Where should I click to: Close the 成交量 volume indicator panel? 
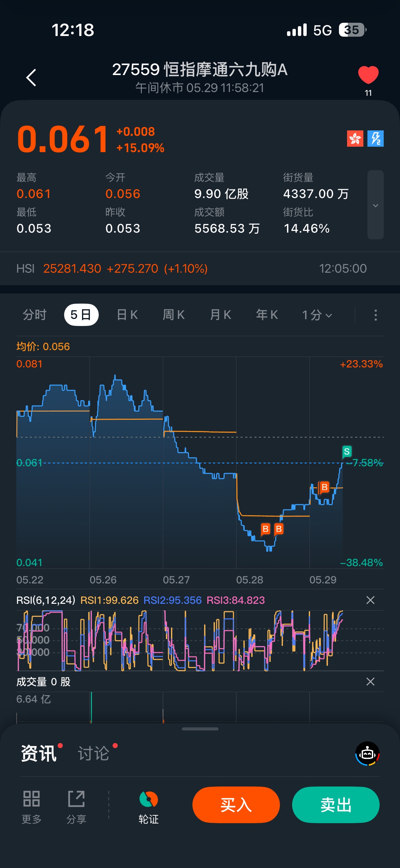pos(370,682)
